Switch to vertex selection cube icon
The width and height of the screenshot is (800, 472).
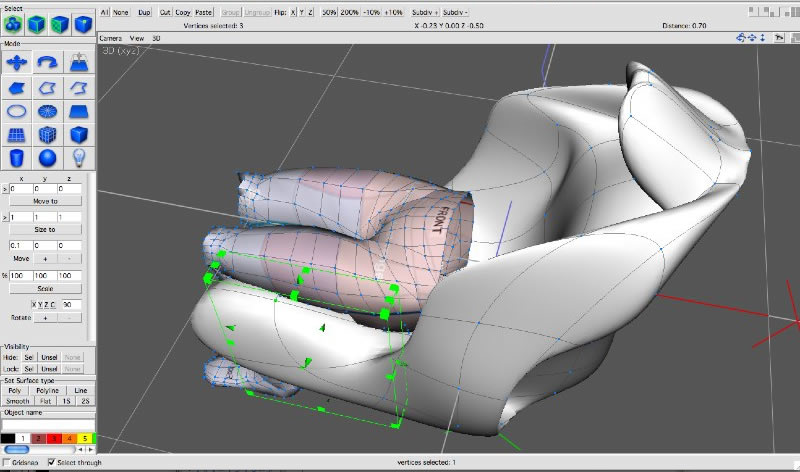click(83, 24)
